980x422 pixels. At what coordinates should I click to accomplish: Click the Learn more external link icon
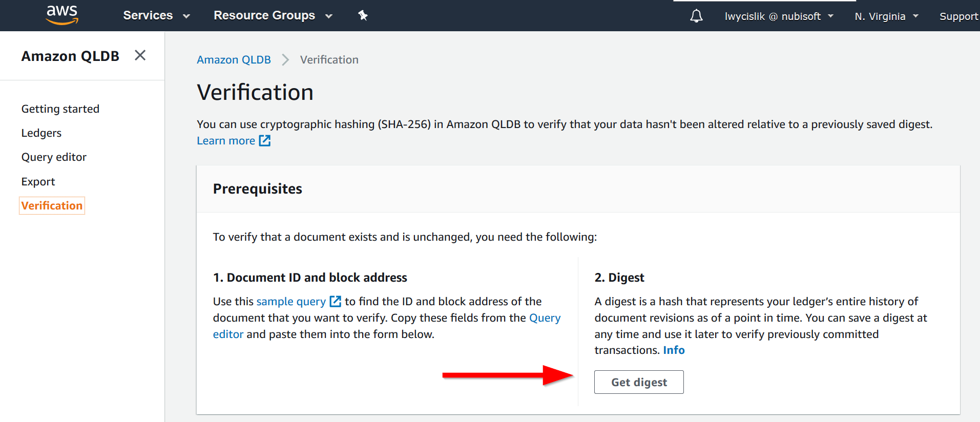coord(265,141)
